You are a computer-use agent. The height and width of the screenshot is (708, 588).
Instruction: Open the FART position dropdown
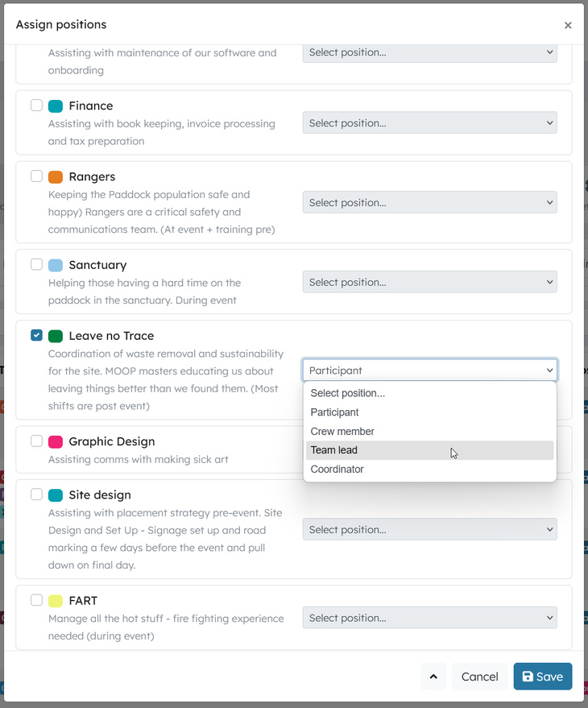430,618
